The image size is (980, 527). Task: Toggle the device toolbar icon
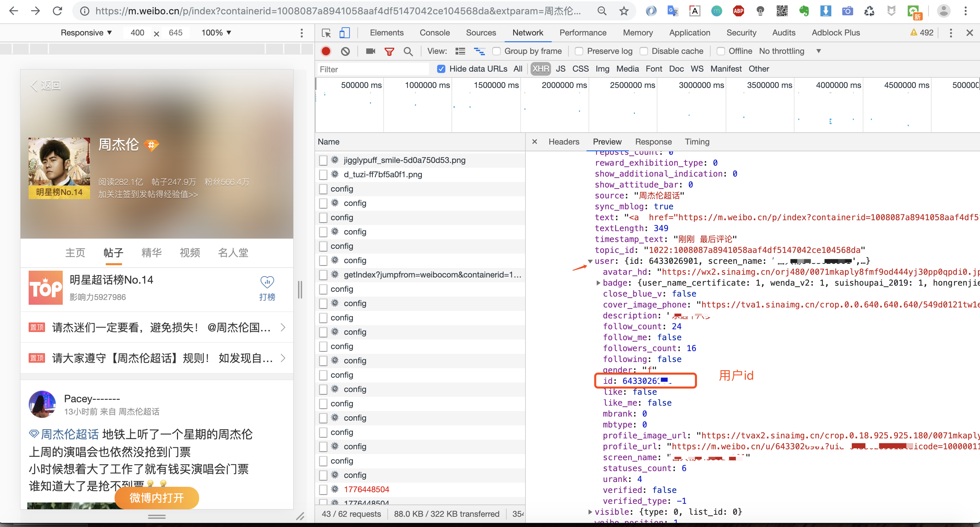[344, 33]
